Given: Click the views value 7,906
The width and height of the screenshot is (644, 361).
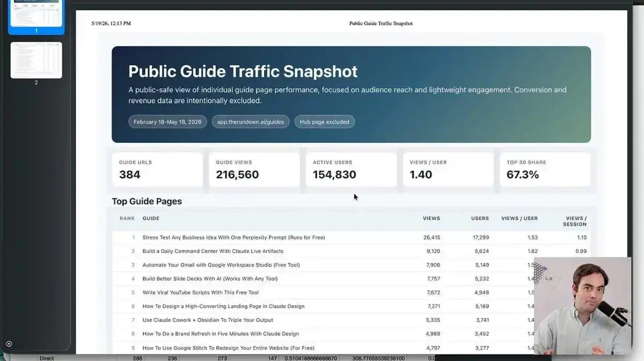Looking at the screenshot, I should coord(433,265).
